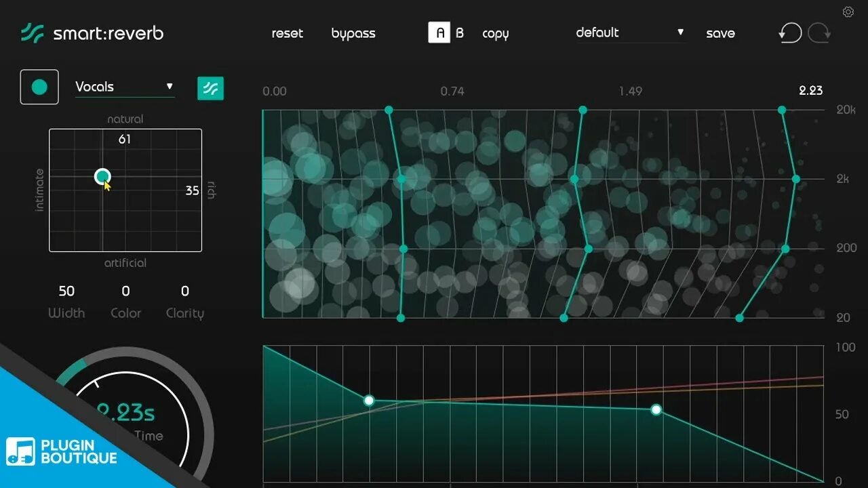This screenshot has height=488, width=868.
Task: Open the settings gear icon
Action: tap(848, 12)
